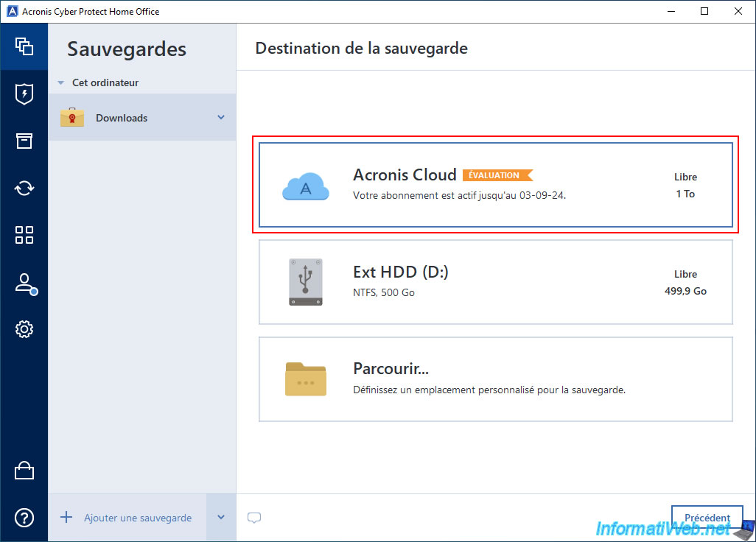Image resolution: width=756 pixels, height=542 pixels.
Task: Select Acronis Cloud as backup destination
Action: click(496, 185)
